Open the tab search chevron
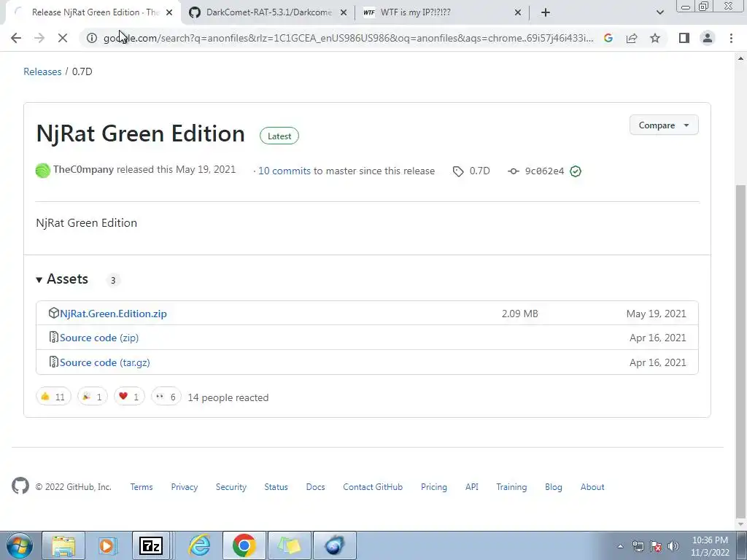Viewport: 747px width, 560px height. click(x=659, y=12)
